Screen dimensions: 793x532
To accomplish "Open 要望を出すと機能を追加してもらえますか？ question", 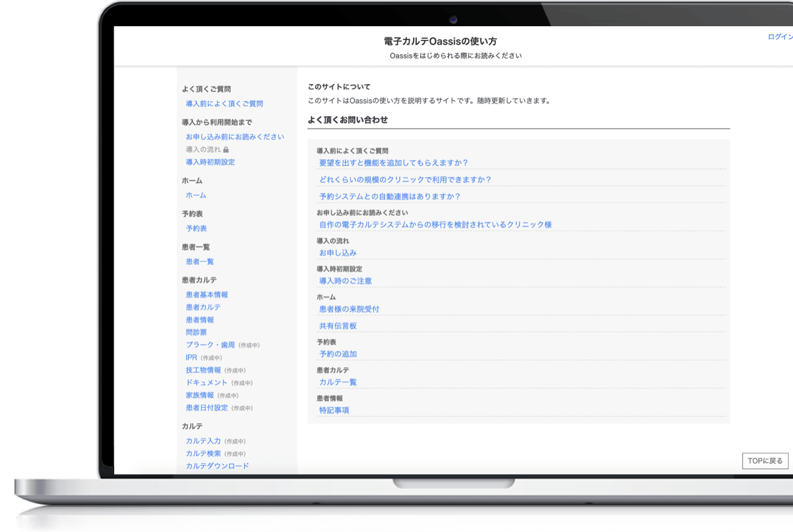I will (393, 163).
